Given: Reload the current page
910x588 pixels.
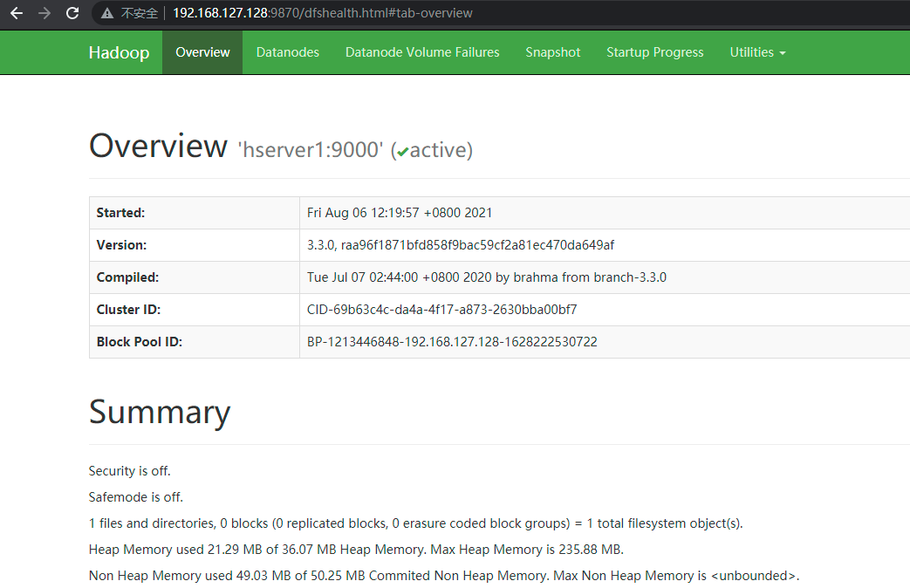Looking at the screenshot, I should click(72, 13).
